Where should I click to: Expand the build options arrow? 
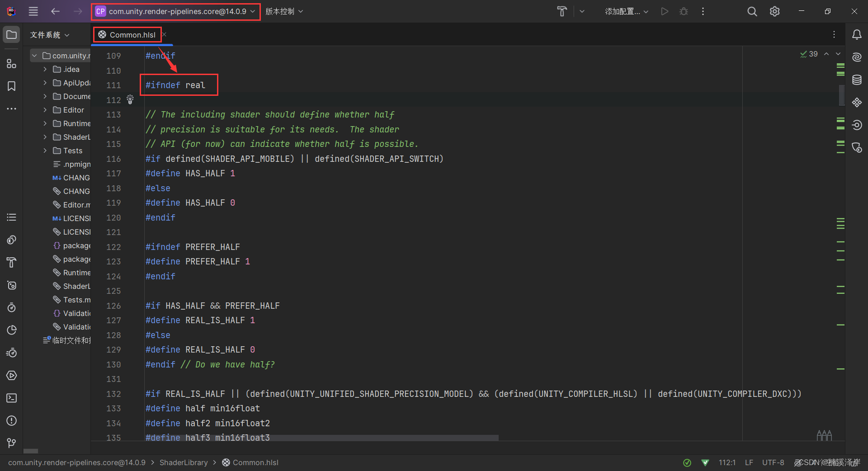coord(582,11)
